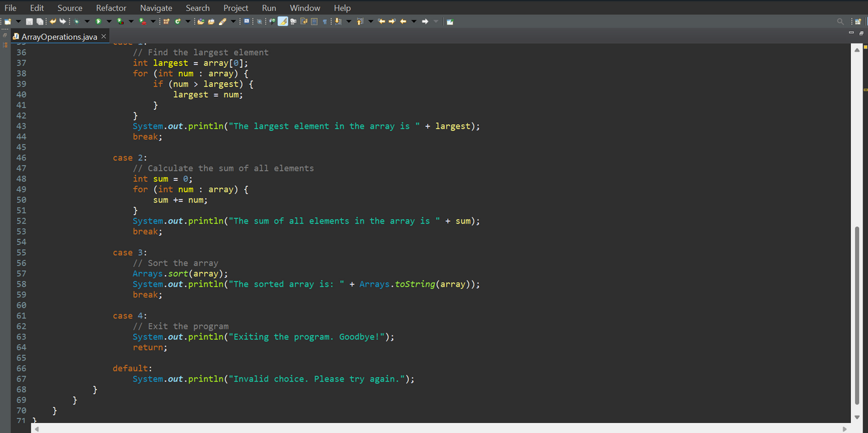Expand the New file dropdown arrow
The height and width of the screenshot is (433, 868).
point(18,22)
